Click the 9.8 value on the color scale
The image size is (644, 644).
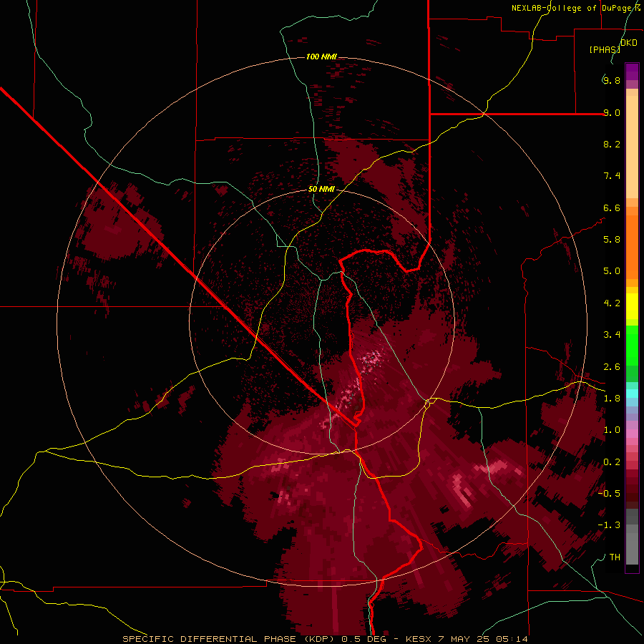pyautogui.click(x=611, y=80)
